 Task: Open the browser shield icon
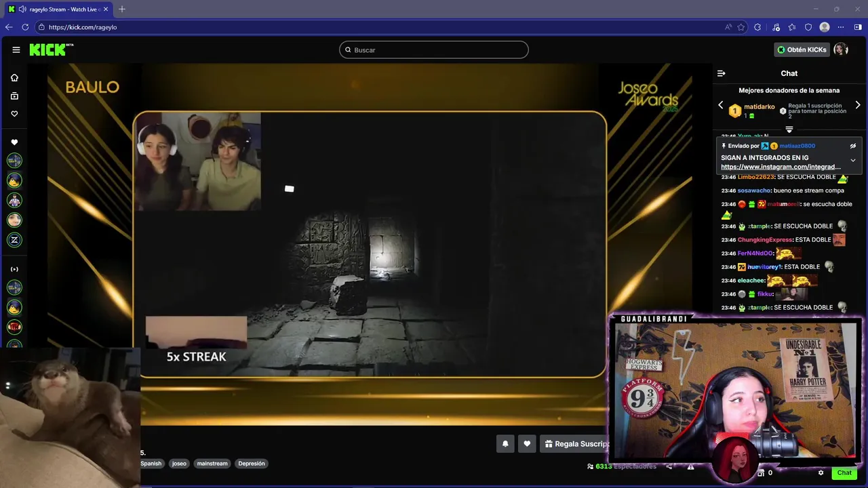click(808, 27)
